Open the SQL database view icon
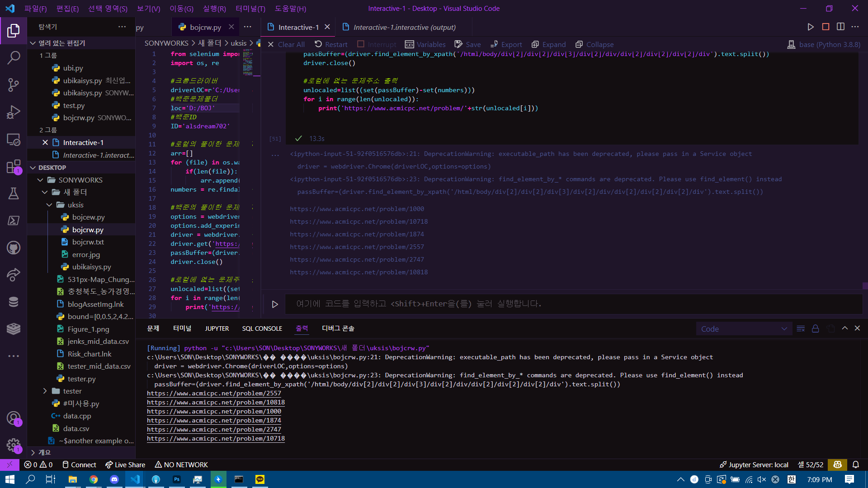 tap(14, 302)
